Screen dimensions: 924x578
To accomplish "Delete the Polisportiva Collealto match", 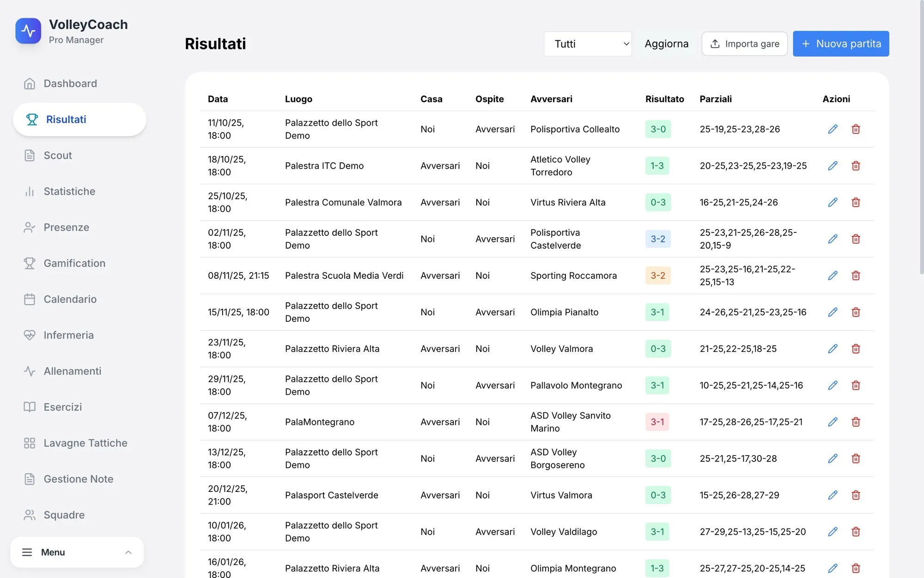I will (x=856, y=129).
